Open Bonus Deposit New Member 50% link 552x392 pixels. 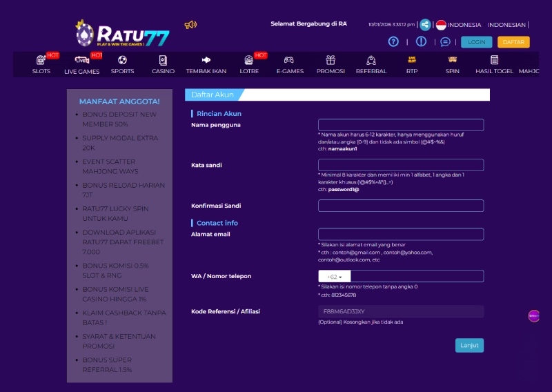(x=119, y=119)
